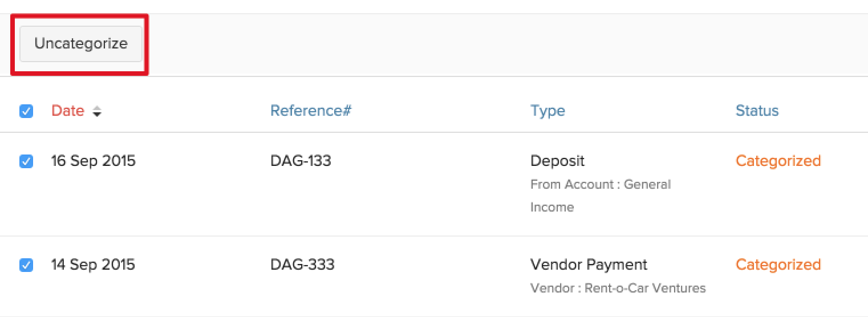Click the Date sort arrow icon
The width and height of the screenshot is (868, 317).
click(97, 112)
